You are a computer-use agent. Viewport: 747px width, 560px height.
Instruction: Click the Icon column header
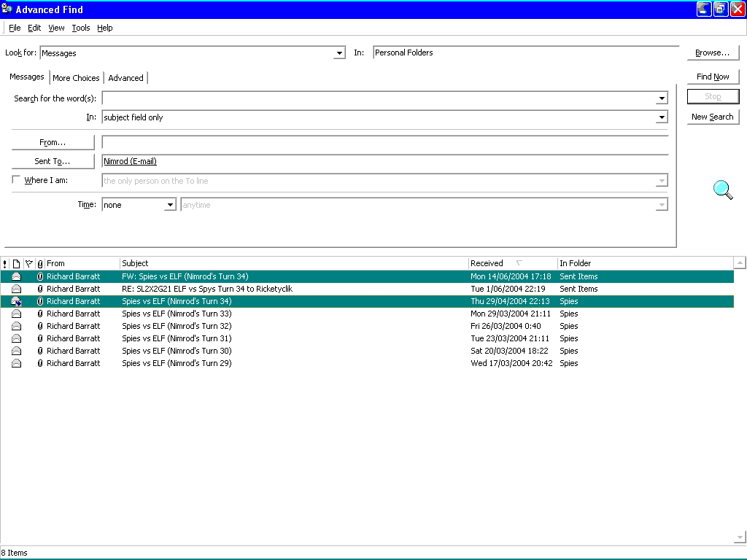point(16,263)
